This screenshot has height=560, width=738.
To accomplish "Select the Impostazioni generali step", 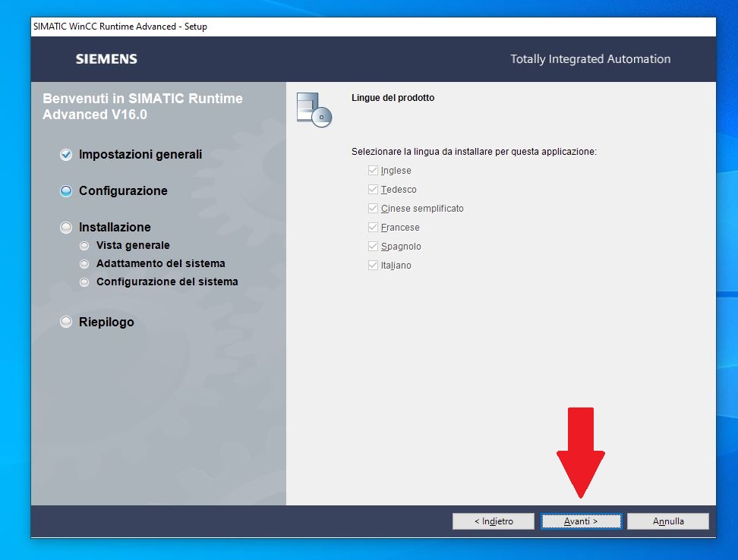I will coord(140,154).
